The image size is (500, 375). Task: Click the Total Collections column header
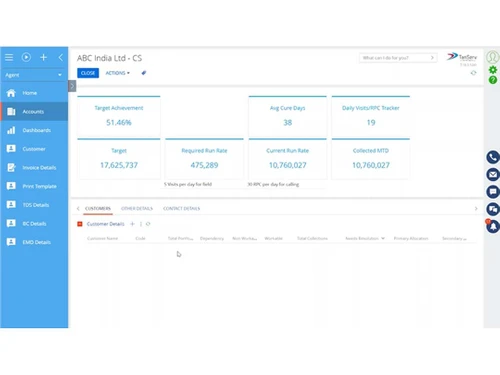pyautogui.click(x=312, y=238)
